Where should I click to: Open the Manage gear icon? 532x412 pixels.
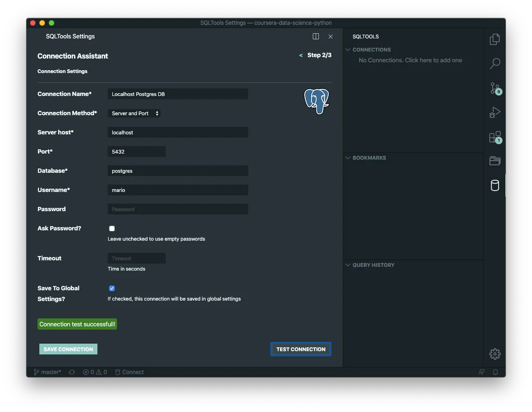(495, 353)
